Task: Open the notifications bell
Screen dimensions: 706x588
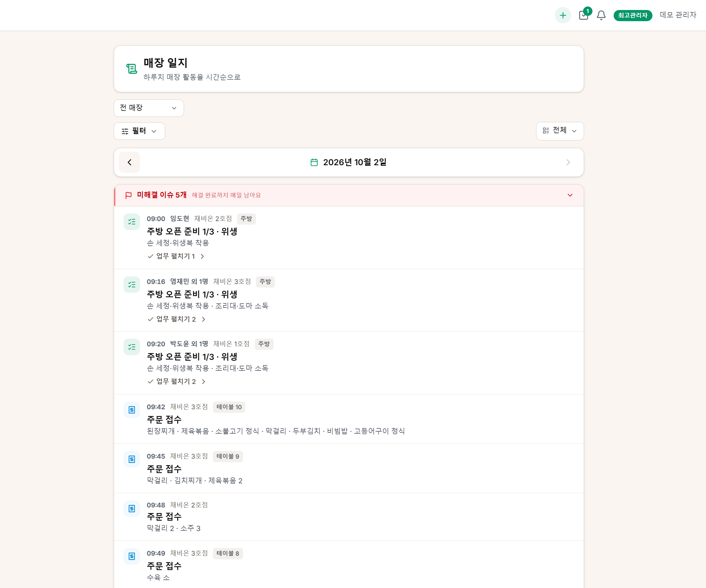Action: click(x=601, y=15)
